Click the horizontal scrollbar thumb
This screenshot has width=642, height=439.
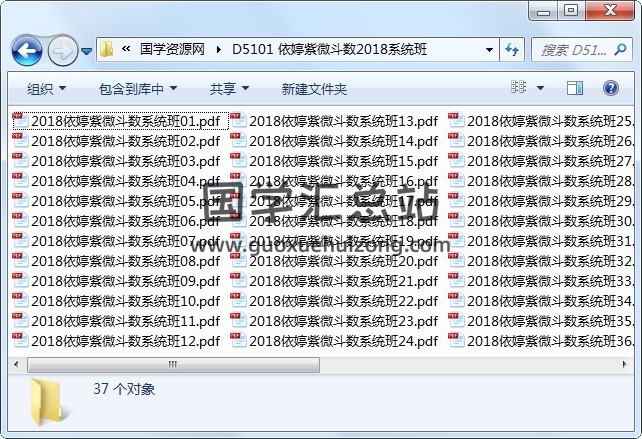(x=173, y=364)
